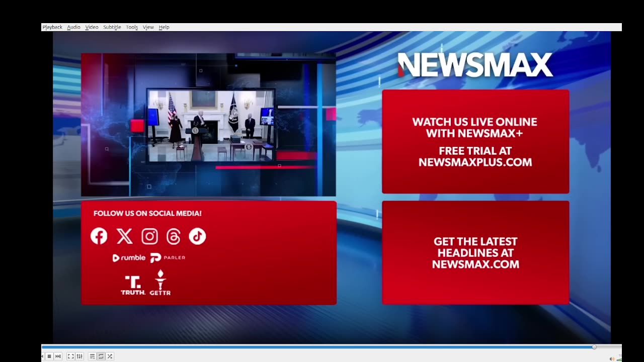Screen dimensions: 644x362
Task: Open the Subtitle menu
Action: pos(112,27)
